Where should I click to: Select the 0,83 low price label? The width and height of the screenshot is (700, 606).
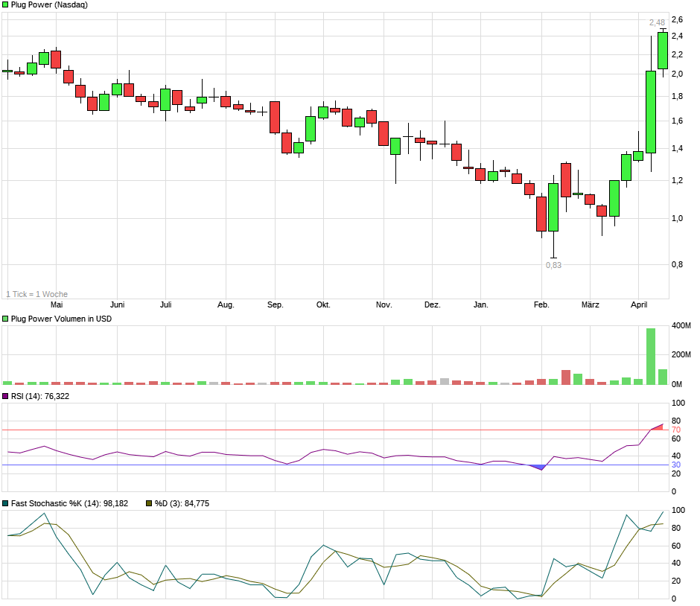[x=553, y=264]
